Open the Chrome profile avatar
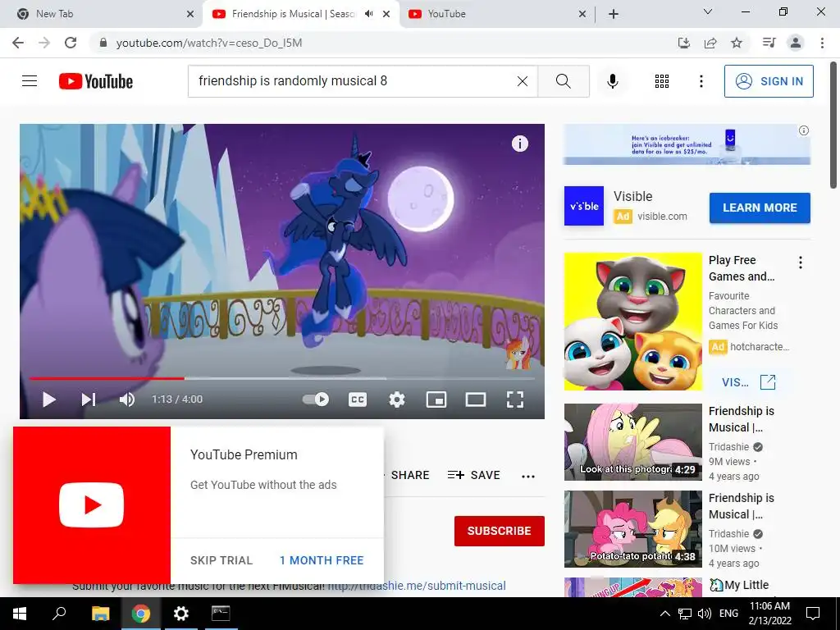 click(796, 43)
